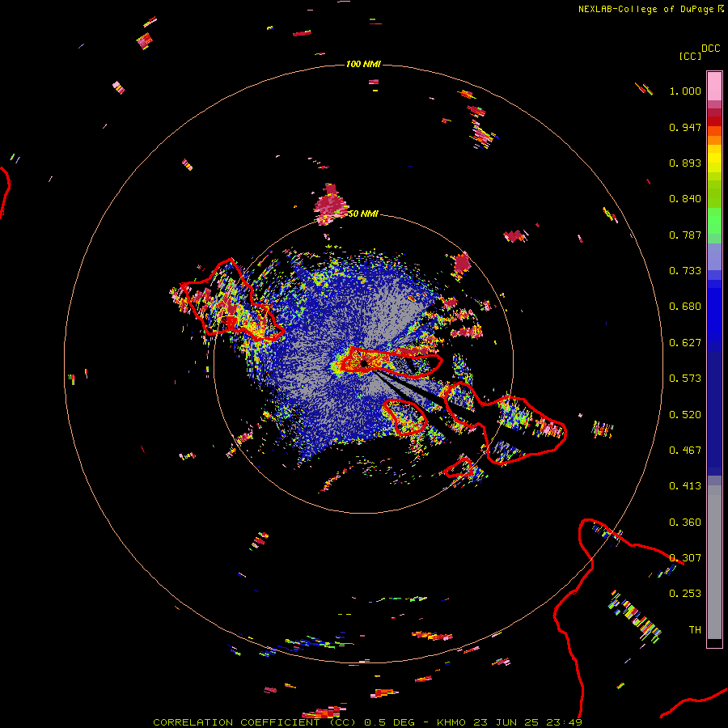Click the NEXLAB-College of DuPage watermark text
The width and height of the screenshot is (728, 728).
point(651,9)
